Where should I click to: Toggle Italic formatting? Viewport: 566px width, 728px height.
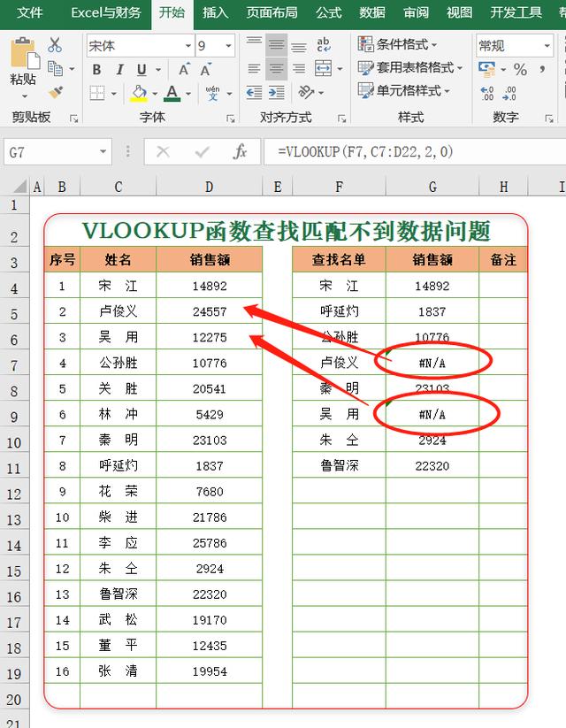(x=119, y=70)
